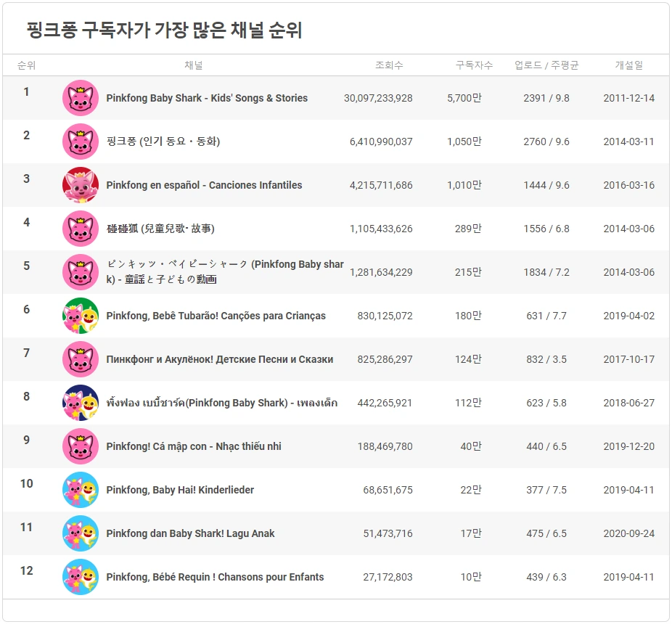Open the Pinkfong Baby Shark - Kids' Songs & Stories link
The height and width of the screenshot is (627, 672).
208,97
